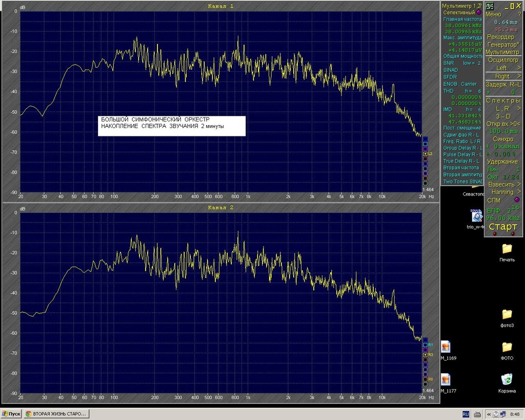Click the Пуск start button
The height and width of the screenshot is (420, 525).
coord(11,413)
